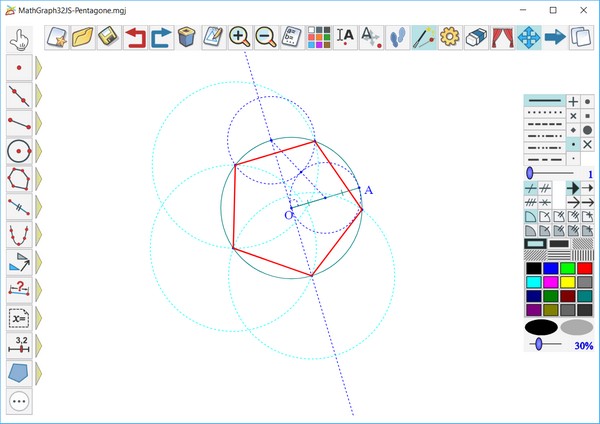Expand the circle tools flyout arrow
The width and height of the screenshot is (600, 424).
coord(41,150)
